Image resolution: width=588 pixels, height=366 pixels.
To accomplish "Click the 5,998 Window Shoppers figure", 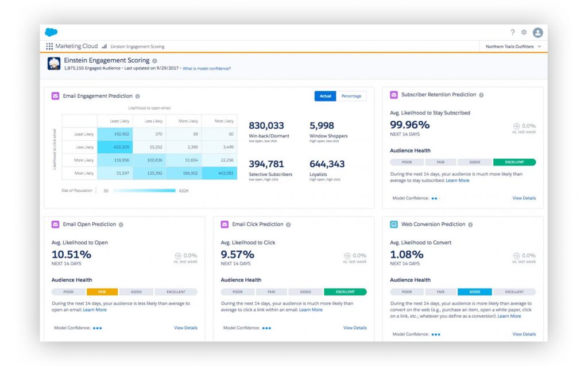I will [322, 126].
